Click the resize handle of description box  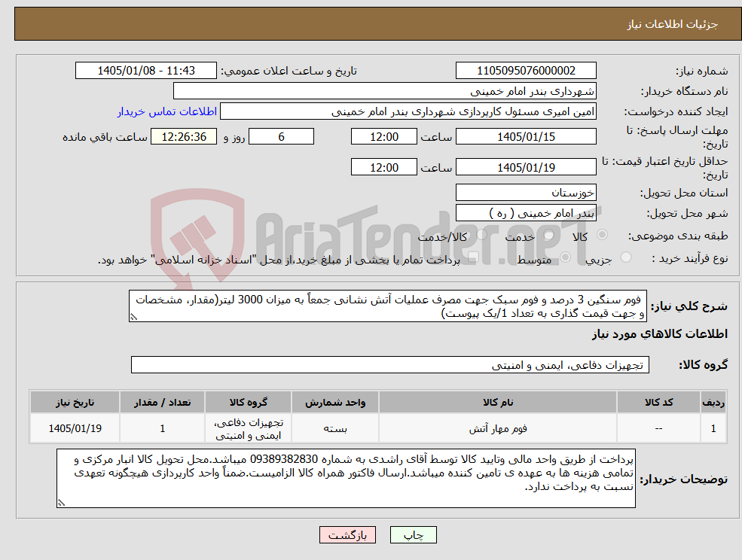(133, 318)
